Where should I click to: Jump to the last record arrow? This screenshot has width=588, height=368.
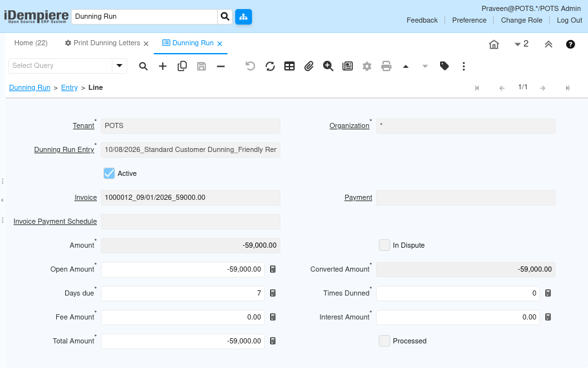(x=568, y=88)
